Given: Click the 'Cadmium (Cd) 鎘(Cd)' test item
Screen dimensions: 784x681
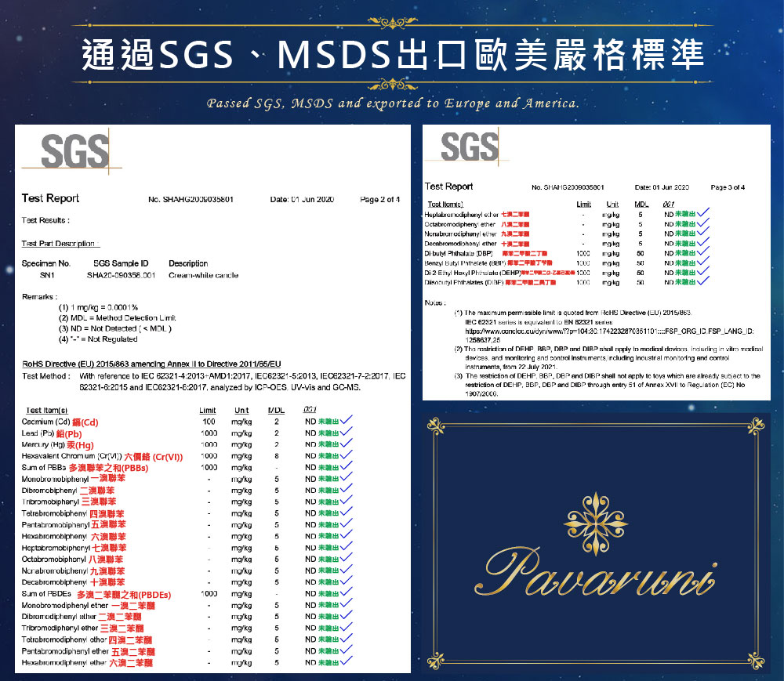Looking at the screenshot, I should tap(60, 422).
